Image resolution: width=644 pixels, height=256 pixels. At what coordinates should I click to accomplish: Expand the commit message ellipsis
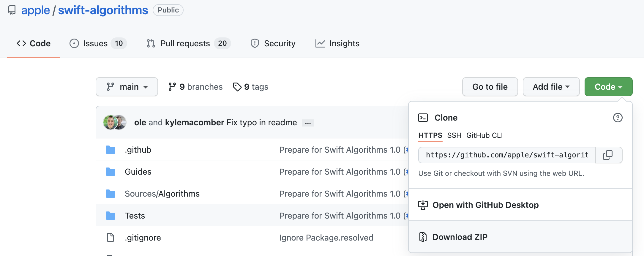308,123
